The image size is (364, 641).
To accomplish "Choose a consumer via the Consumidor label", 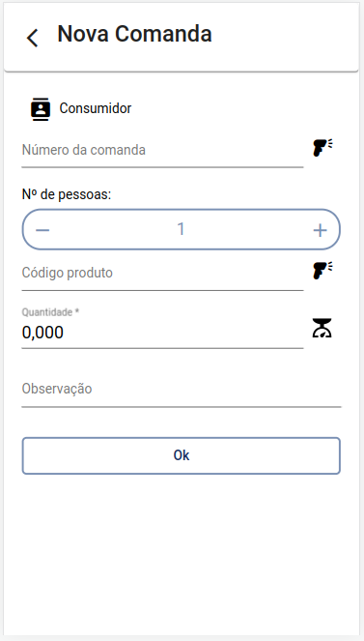I will (x=96, y=108).
